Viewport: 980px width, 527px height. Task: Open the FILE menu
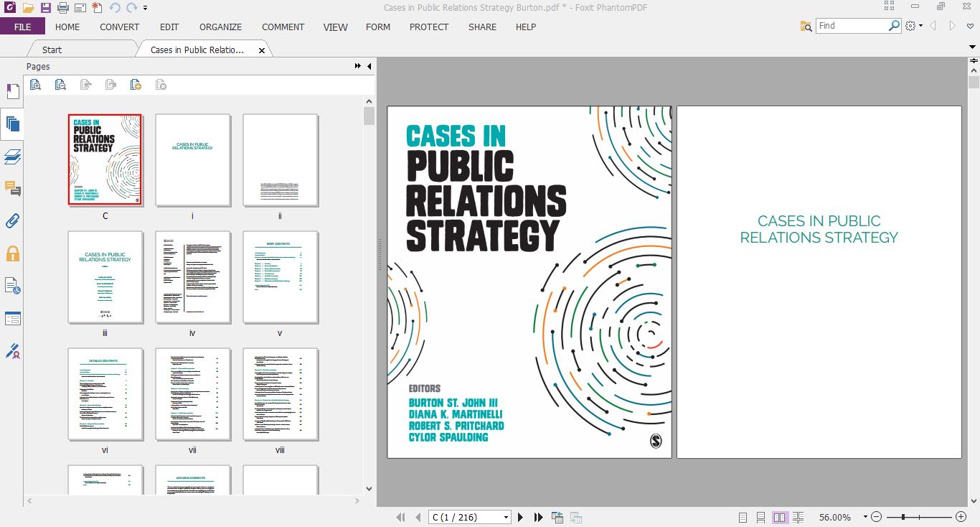pyautogui.click(x=22, y=27)
